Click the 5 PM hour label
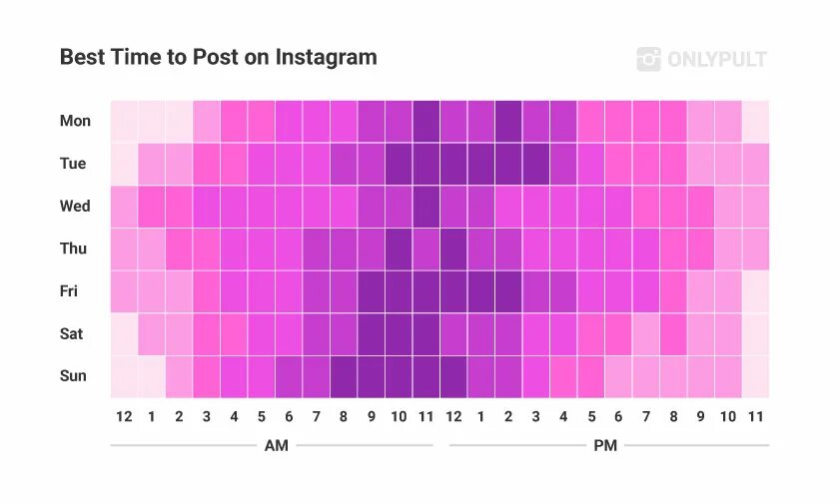 (x=591, y=416)
